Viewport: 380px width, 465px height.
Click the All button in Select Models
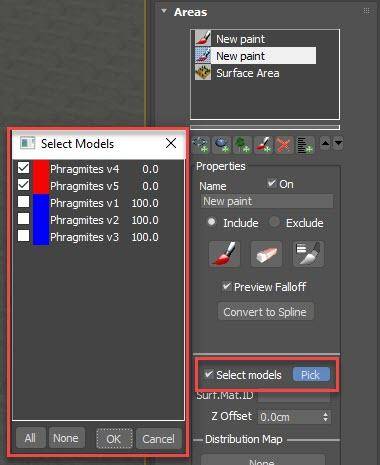pyautogui.click(x=30, y=438)
